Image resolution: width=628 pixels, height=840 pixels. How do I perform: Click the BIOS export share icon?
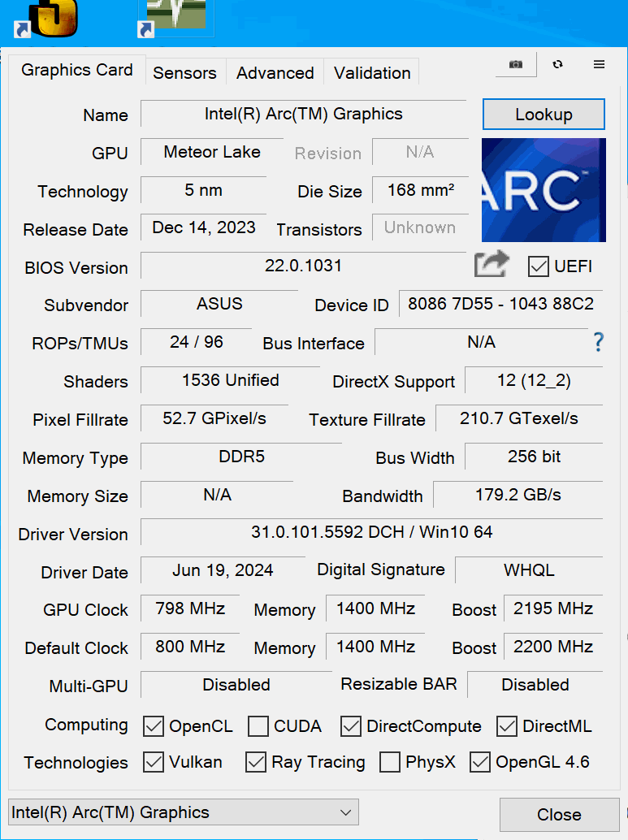click(492, 265)
